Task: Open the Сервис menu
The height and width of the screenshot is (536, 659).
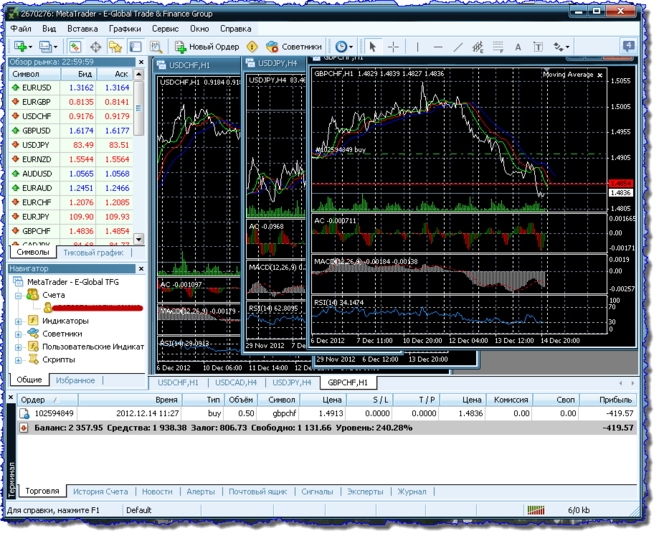Action: click(x=165, y=29)
